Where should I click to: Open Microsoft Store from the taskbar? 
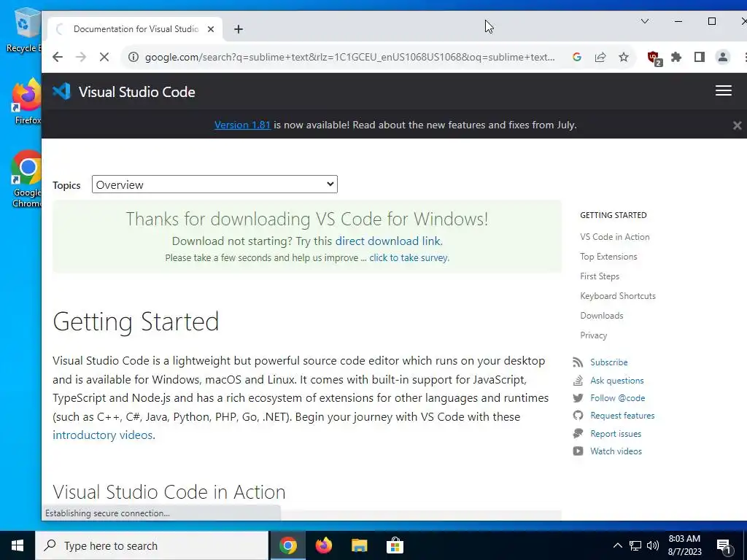click(x=395, y=545)
